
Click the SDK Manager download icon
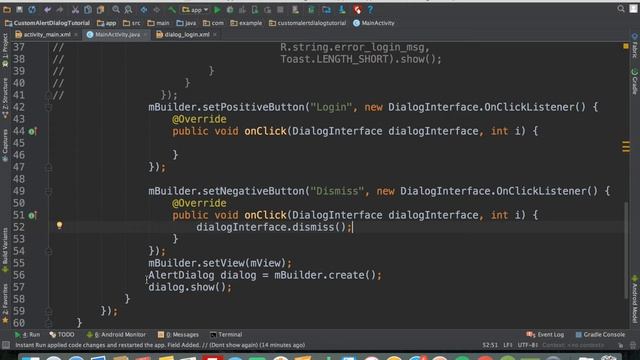(x=342, y=9)
